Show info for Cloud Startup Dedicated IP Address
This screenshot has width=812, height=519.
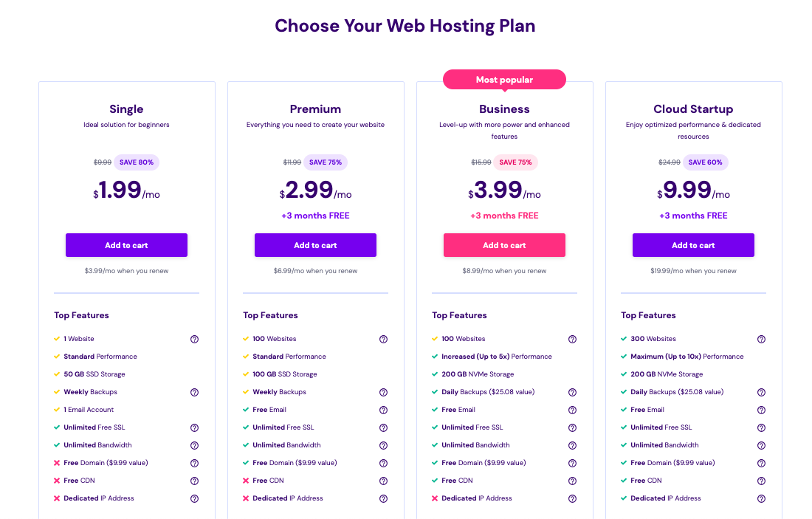[x=761, y=499]
